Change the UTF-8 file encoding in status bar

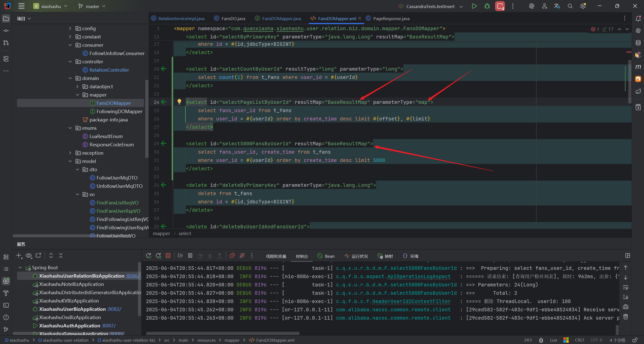pyautogui.click(x=596, y=340)
